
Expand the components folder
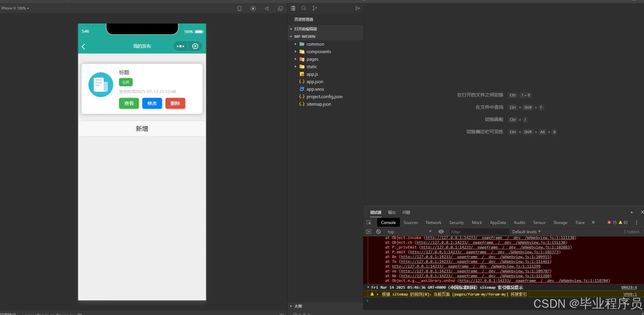point(295,51)
